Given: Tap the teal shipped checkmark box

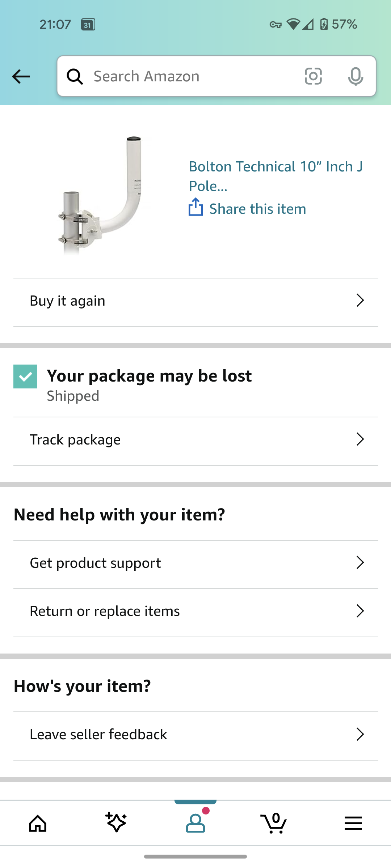Looking at the screenshot, I should [x=25, y=376].
